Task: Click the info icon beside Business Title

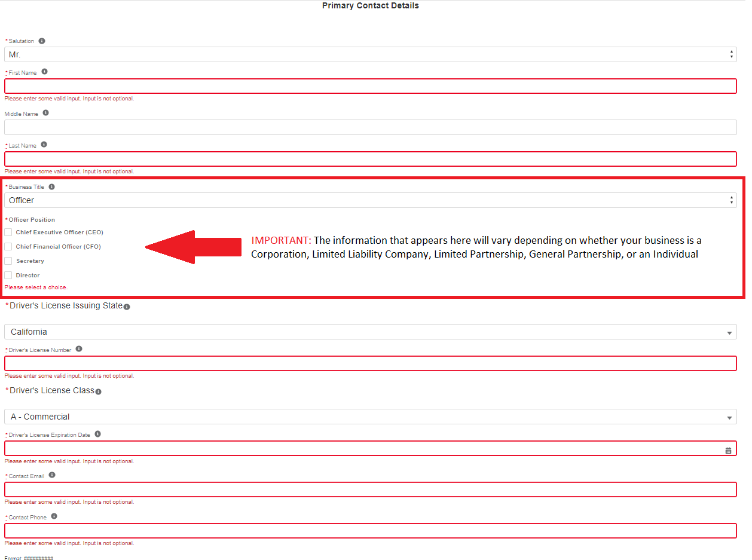Action: point(51,187)
